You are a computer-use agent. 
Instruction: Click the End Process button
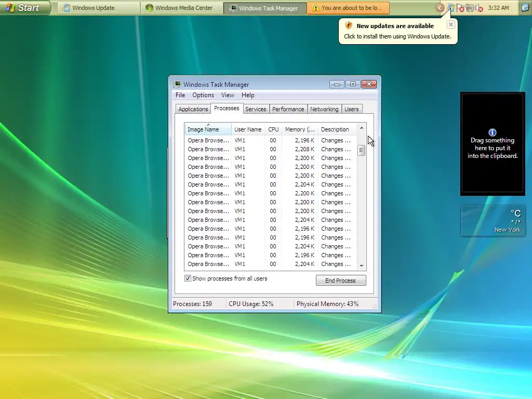341,281
